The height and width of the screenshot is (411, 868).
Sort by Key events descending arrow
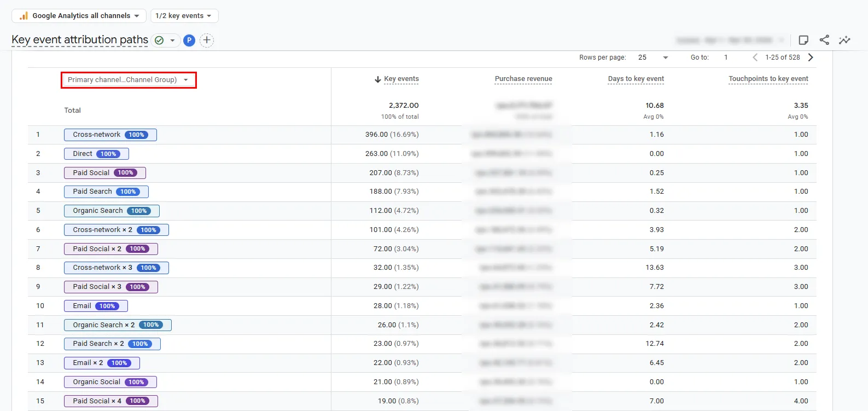pos(377,79)
